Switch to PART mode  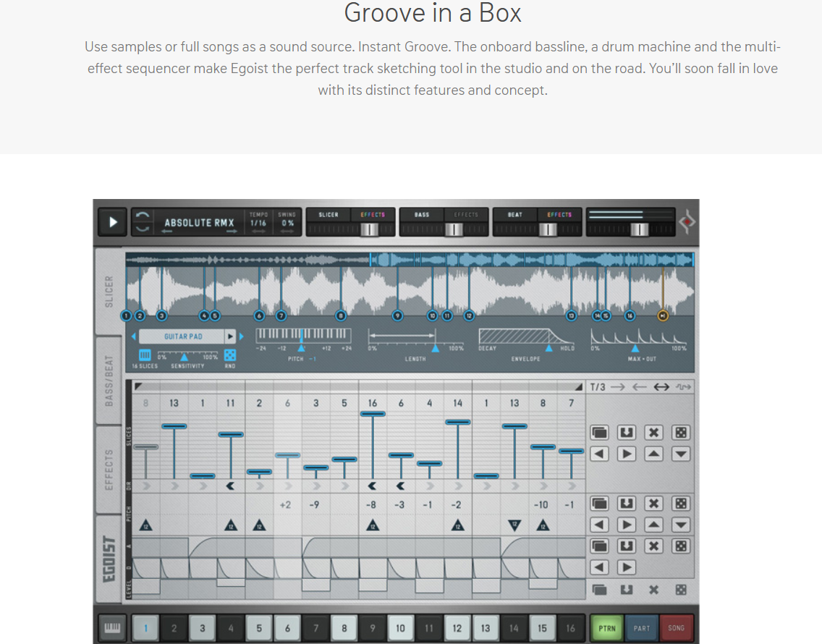[x=642, y=628]
